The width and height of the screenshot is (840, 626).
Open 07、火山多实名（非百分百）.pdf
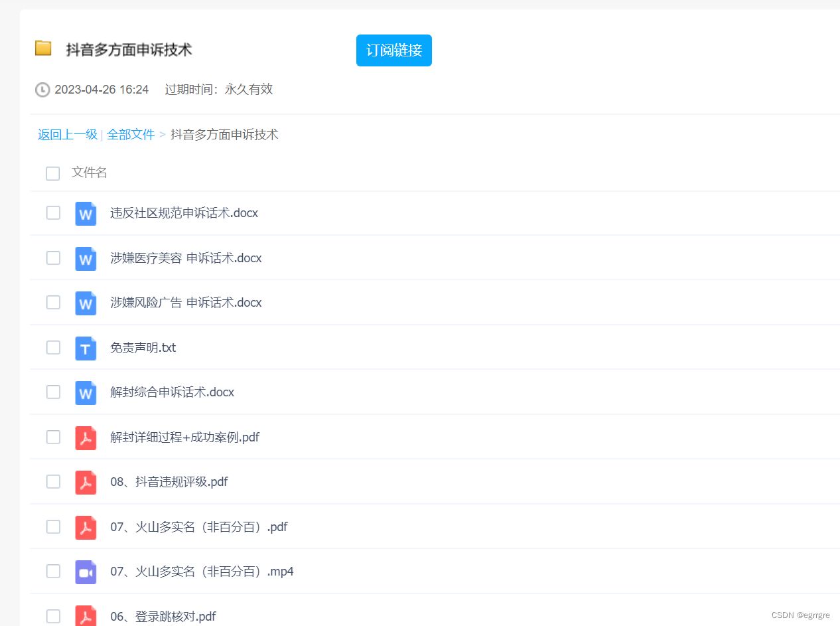pyautogui.click(x=198, y=527)
